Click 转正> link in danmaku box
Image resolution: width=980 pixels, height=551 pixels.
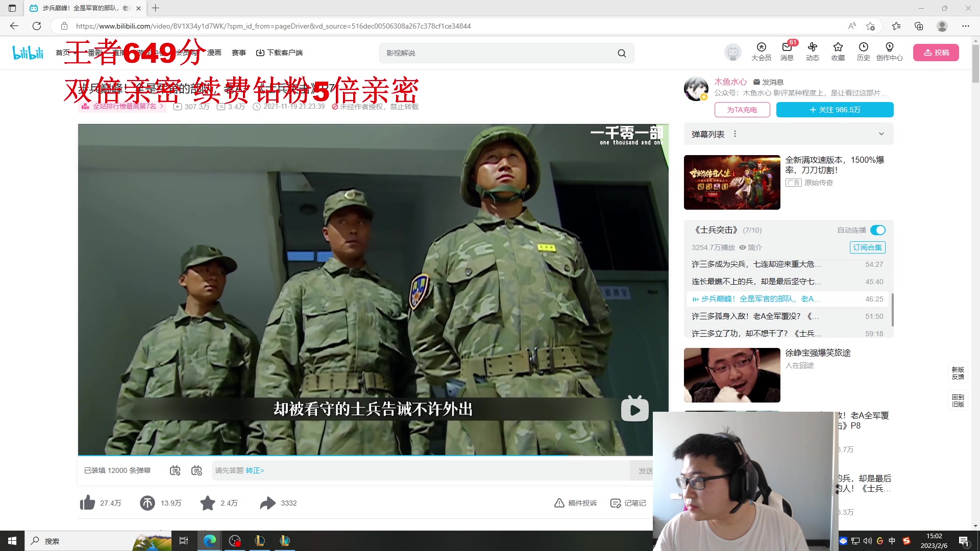(255, 470)
